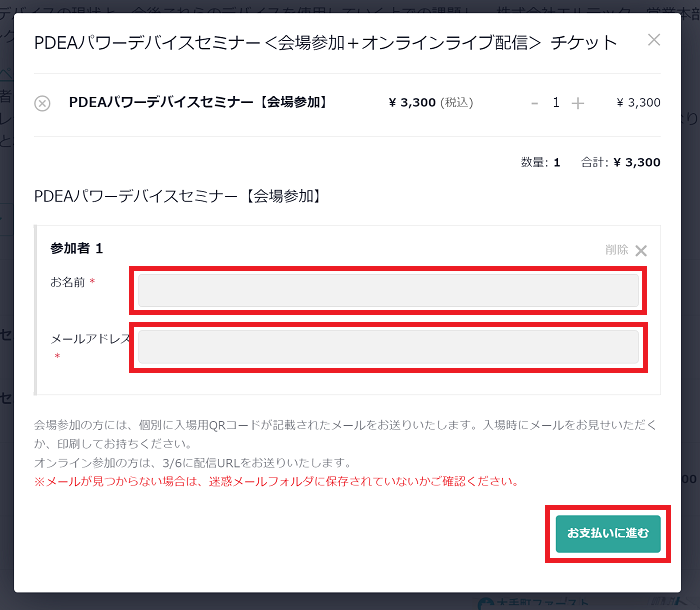Click the 数量: 1 quantity summary

[540, 162]
